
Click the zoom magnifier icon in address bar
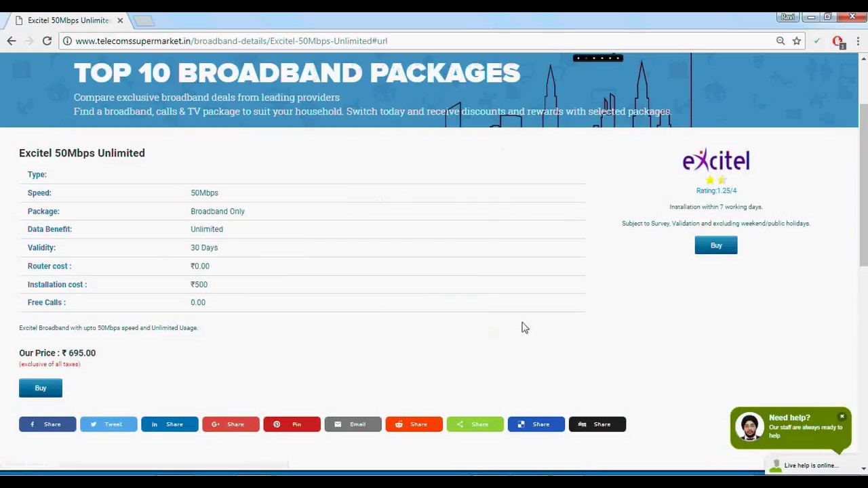pos(781,41)
